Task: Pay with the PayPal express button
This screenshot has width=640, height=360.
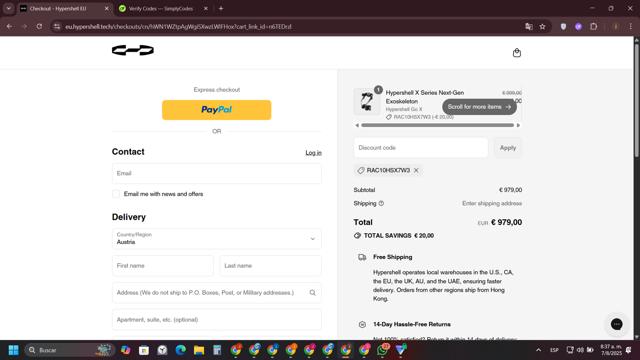Action: click(x=217, y=110)
